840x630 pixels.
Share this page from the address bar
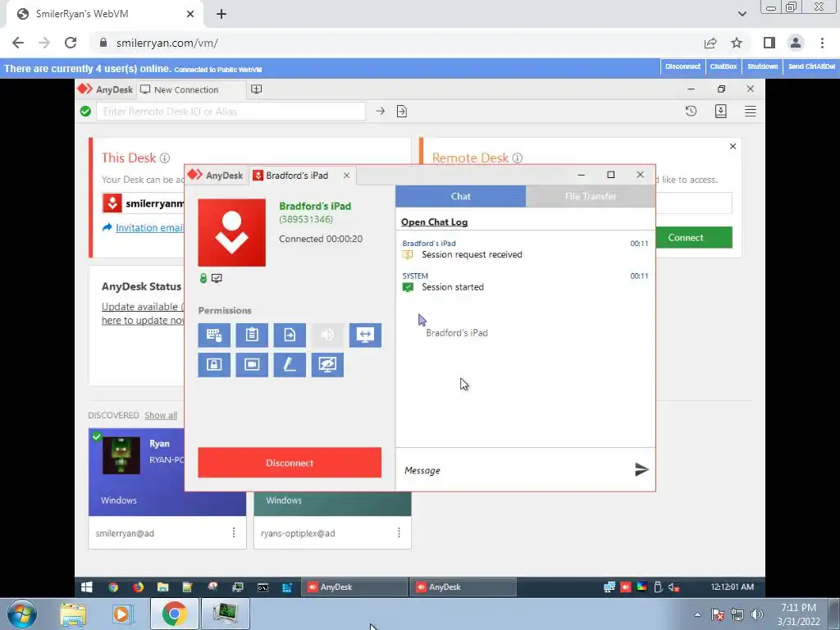pyautogui.click(x=710, y=43)
